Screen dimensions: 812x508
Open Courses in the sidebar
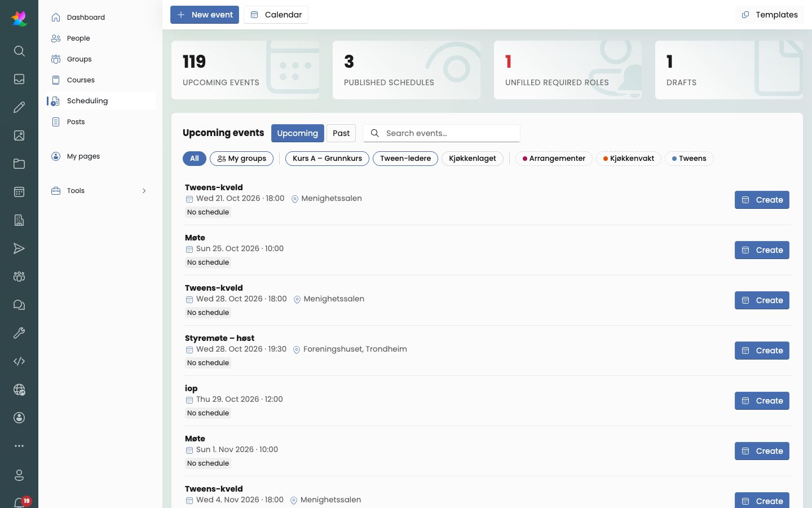(100, 80)
